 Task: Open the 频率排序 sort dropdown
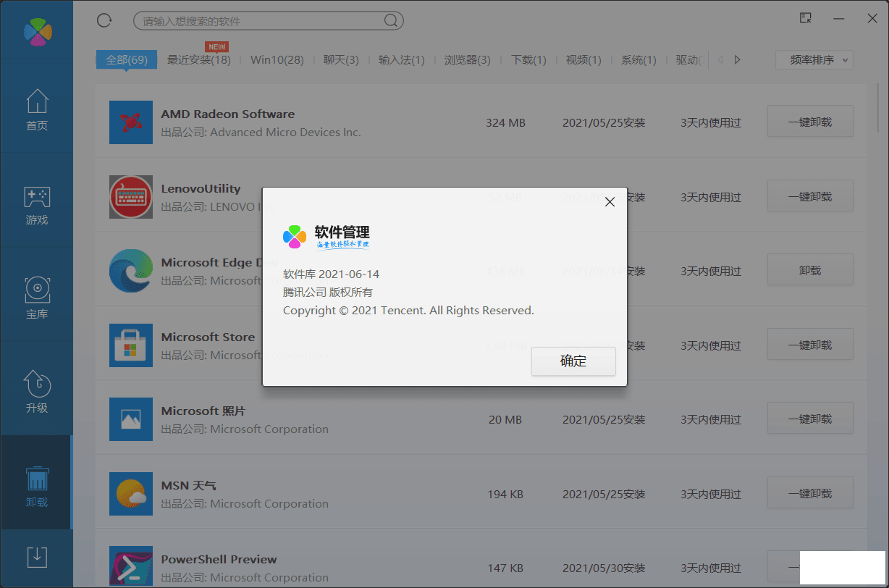814,60
